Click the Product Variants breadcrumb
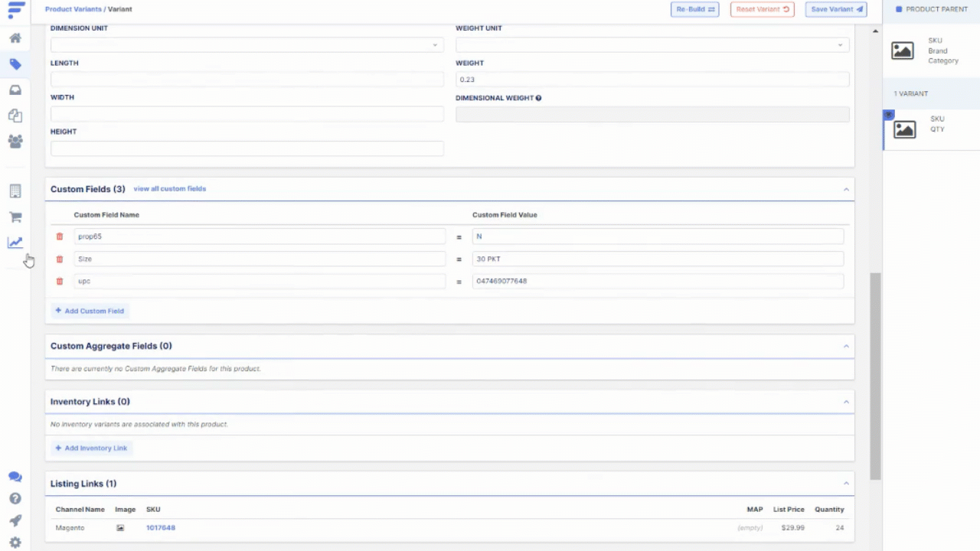Viewport: 980px width, 551px height. coord(73,9)
